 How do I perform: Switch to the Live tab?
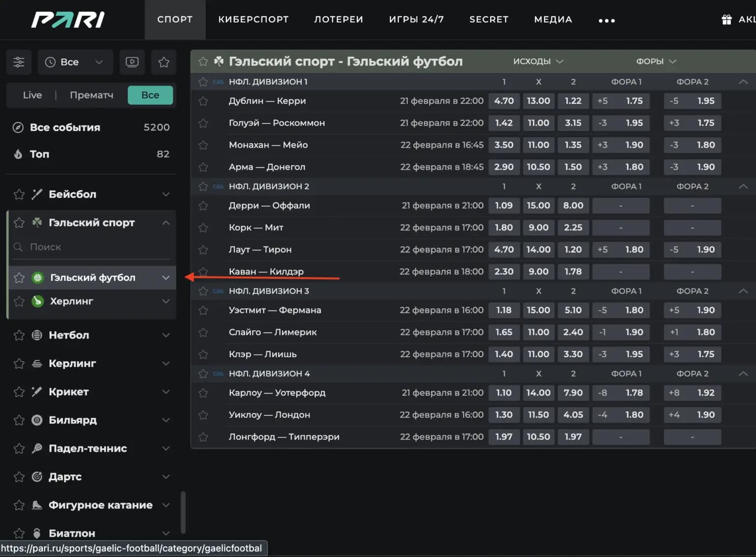pos(32,95)
